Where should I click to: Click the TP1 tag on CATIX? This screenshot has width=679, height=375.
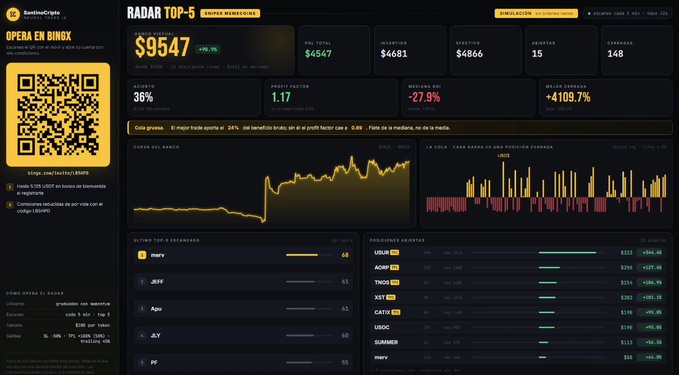pyautogui.click(x=396, y=312)
